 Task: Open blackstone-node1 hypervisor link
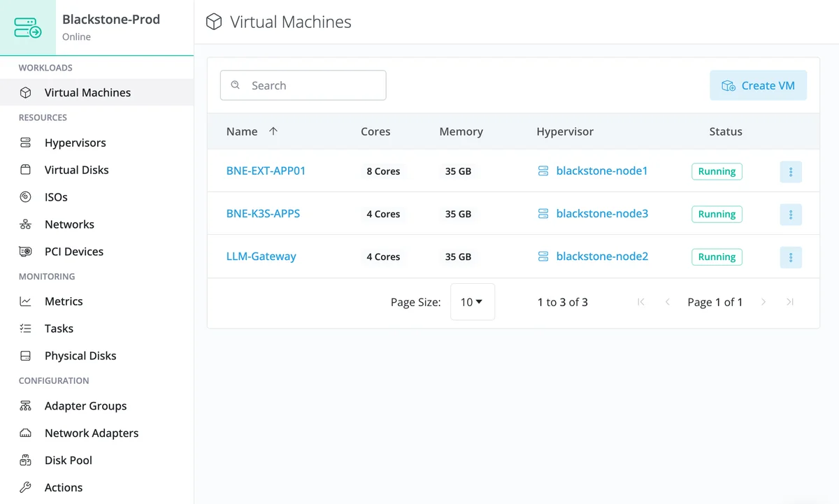[602, 171]
